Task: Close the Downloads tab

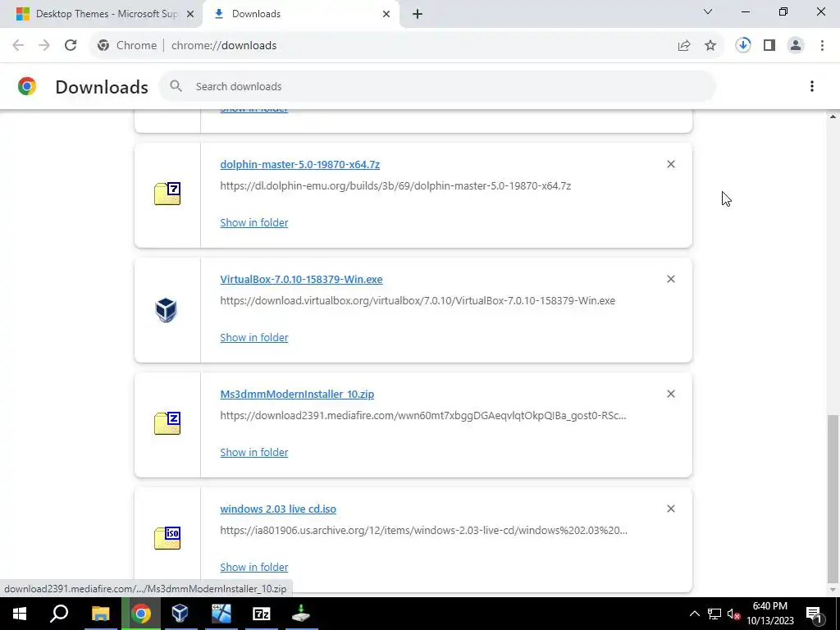Action: [x=386, y=14]
